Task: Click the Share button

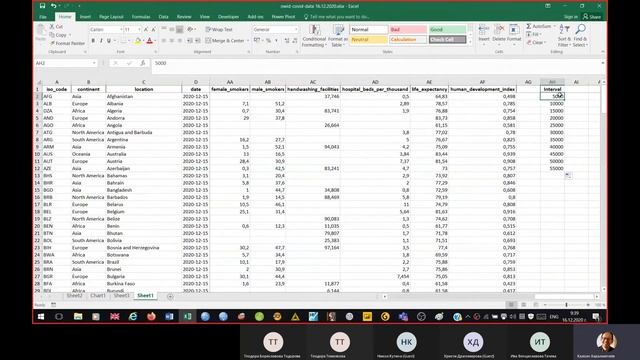Action: pos(592,17)
